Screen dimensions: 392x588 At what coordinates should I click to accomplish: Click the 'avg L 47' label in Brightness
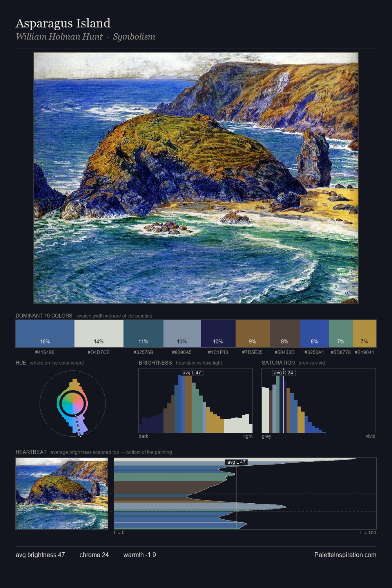coord(192,373)
